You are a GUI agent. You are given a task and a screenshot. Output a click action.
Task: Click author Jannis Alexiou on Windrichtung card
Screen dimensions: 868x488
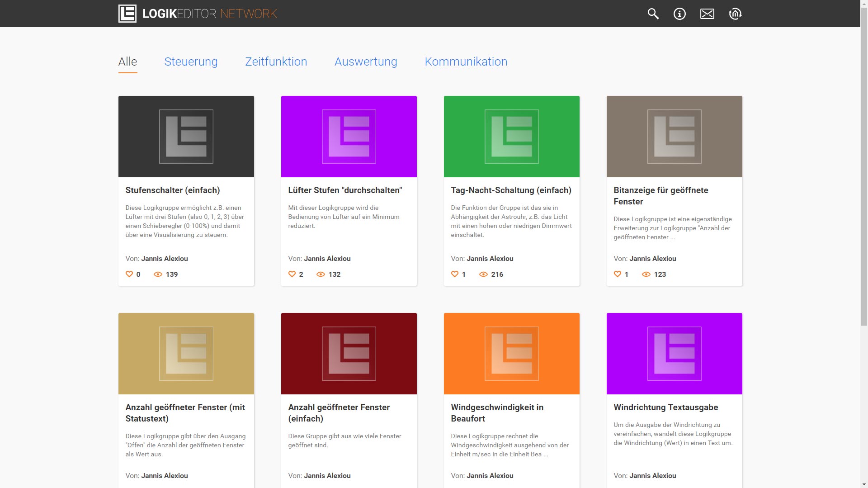(653, 476)
